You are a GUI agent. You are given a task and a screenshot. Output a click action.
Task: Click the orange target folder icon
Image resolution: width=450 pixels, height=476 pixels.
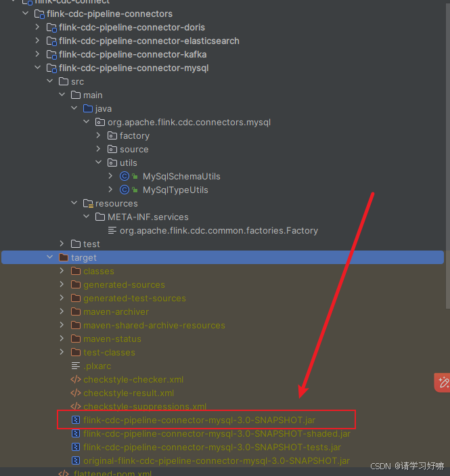click(x=64, y=257)
